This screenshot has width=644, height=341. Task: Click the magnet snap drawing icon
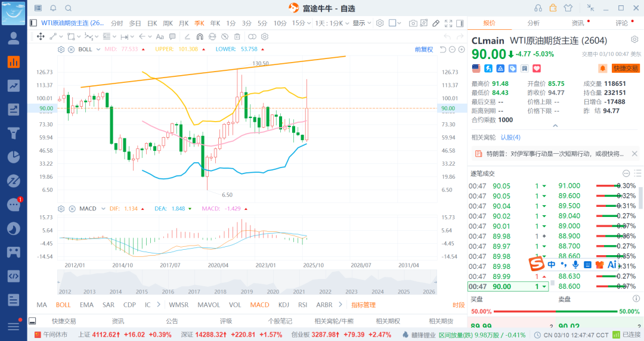click(199, 36)
